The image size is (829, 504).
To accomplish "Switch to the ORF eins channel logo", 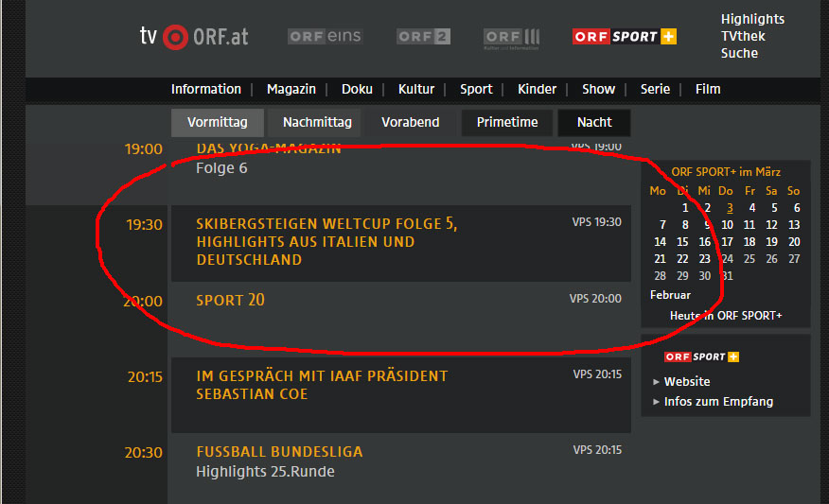I will (326, 37).
